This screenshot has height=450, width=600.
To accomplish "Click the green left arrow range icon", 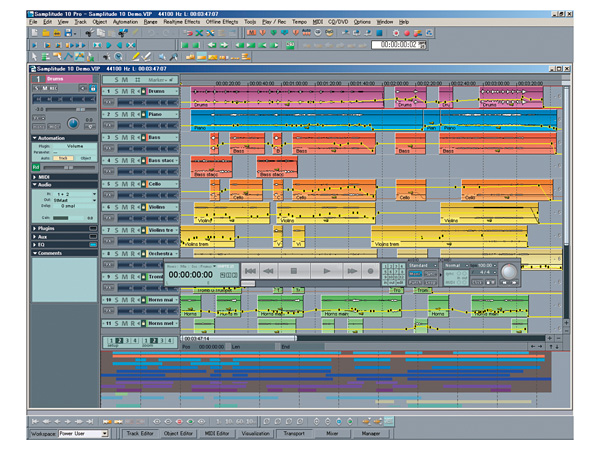I will point(212,45).
